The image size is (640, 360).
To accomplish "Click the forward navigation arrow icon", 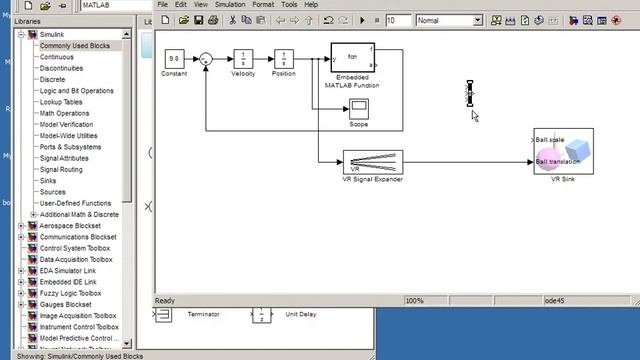I will tap(294, 20).
